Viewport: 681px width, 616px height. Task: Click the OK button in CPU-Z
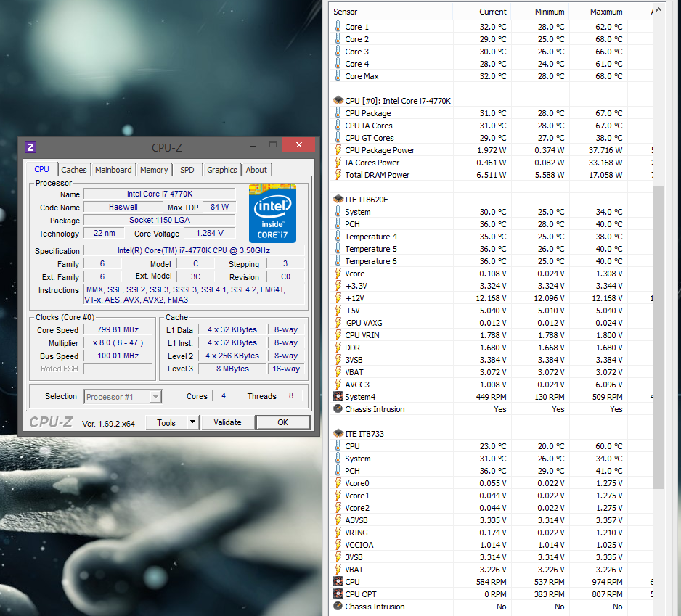(x=282, y=422)
